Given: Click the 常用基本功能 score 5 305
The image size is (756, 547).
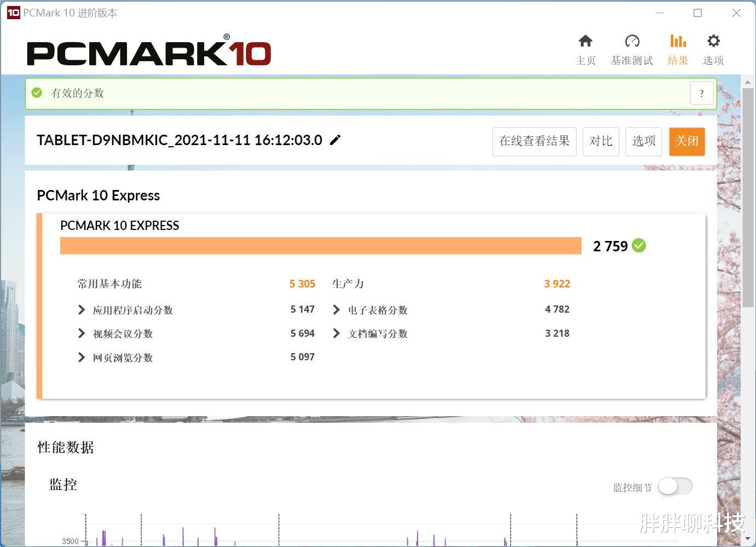Looking at the screenshot, I should point(302,284).
